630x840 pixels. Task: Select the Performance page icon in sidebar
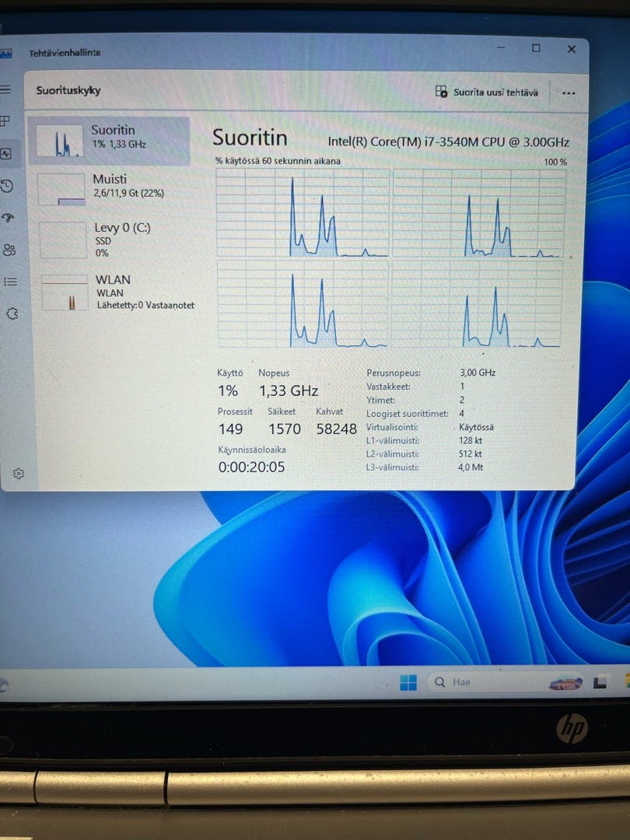(6, 154)
